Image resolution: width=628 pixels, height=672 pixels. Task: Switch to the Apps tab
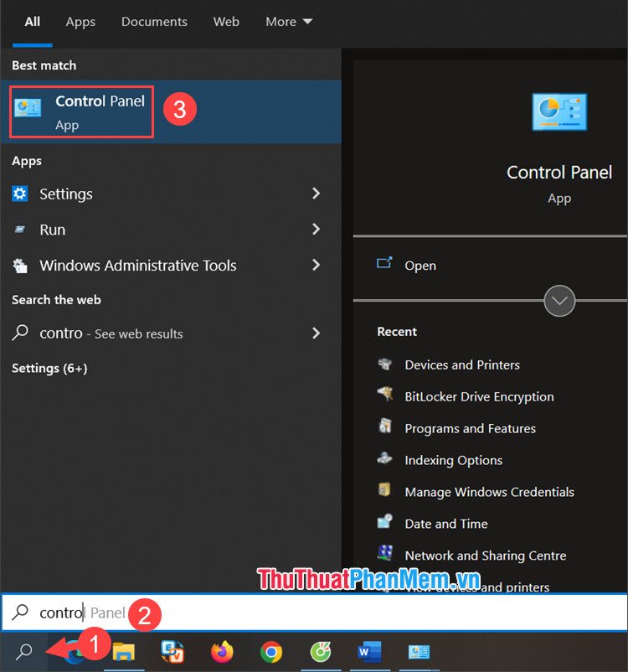click(x=80, y=22)
